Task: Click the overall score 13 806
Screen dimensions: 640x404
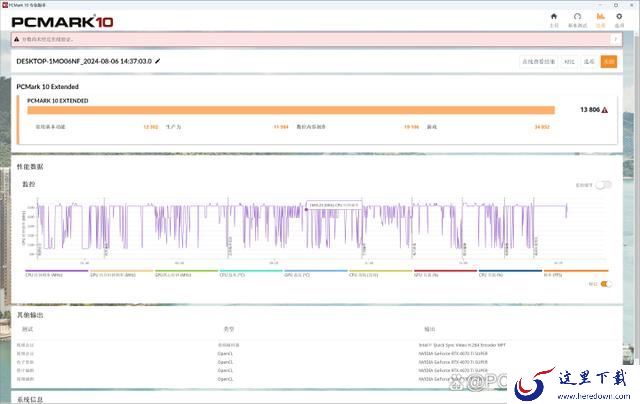Action: coord(590,110)
